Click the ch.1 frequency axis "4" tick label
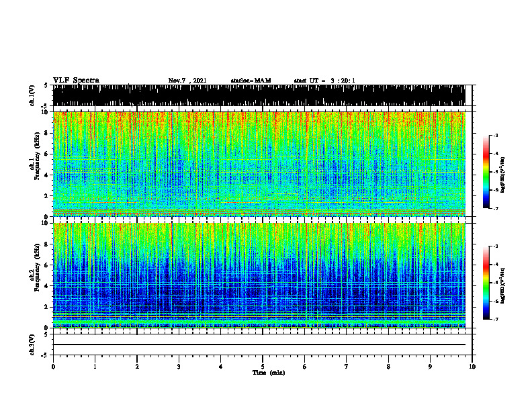 [46, 175]
